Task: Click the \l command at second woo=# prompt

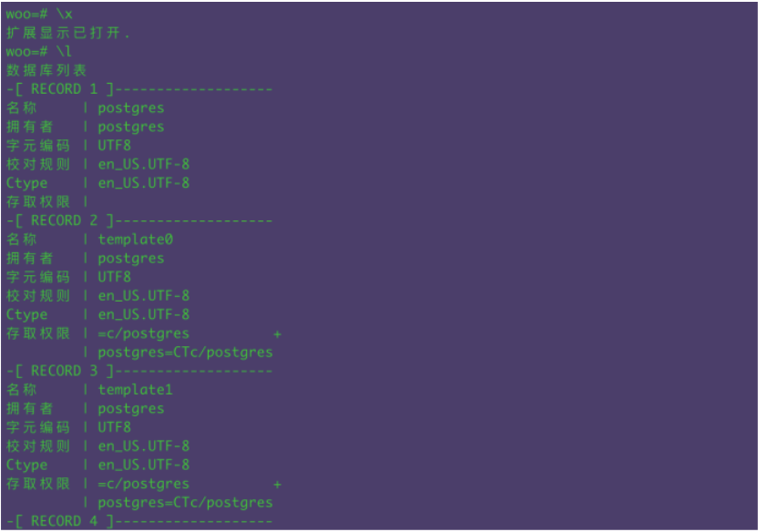Action: click(65, 51)
